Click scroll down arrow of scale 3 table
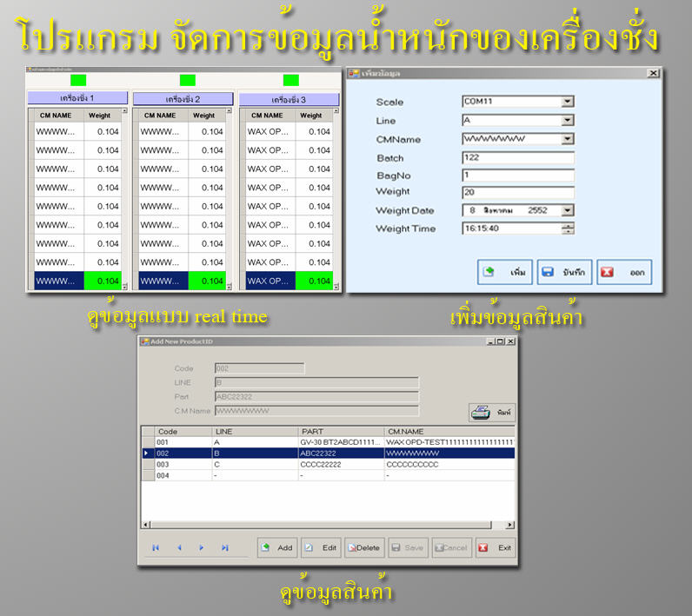This screenshot has height=616, width=692. pos(336,287)
